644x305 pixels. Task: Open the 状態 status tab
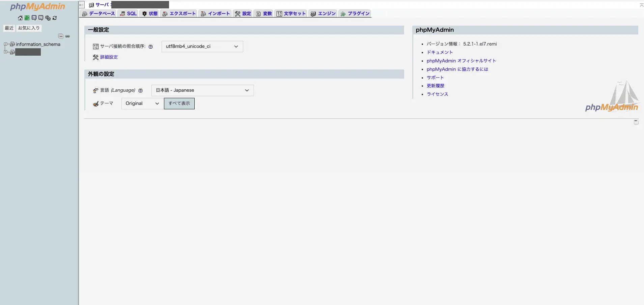pyautogui.click(x=150, y=13)
